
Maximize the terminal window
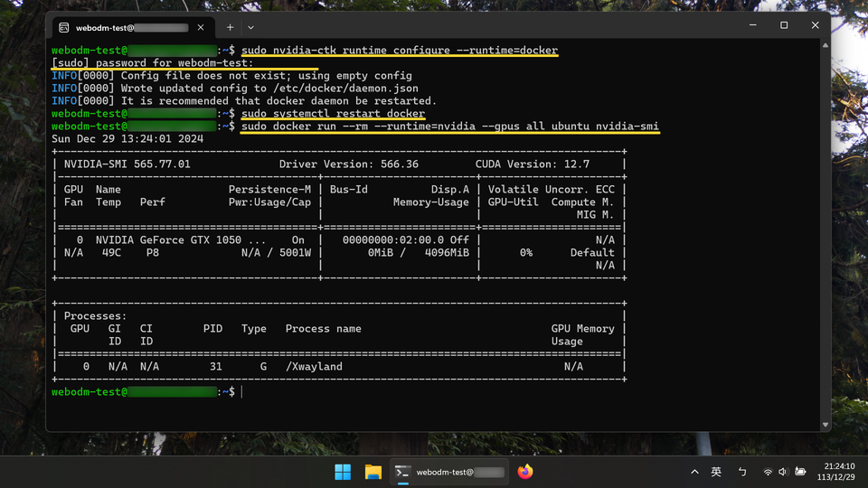pos(784,25)
